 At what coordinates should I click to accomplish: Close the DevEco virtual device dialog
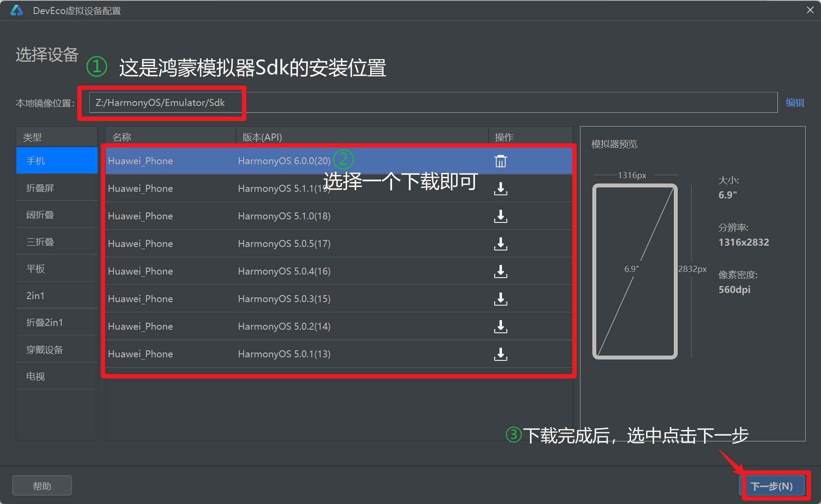(x=810, y=10)
